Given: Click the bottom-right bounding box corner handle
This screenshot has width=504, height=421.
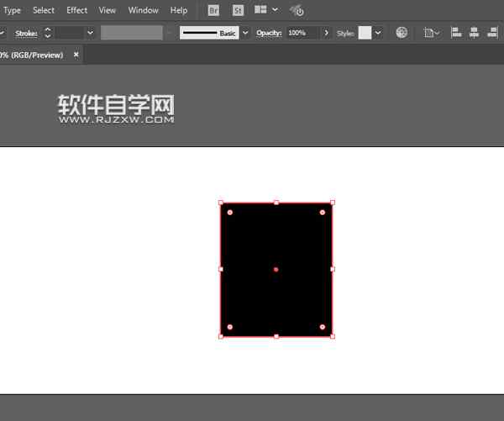Looking at the screenshot, I should tap(333, 336).
